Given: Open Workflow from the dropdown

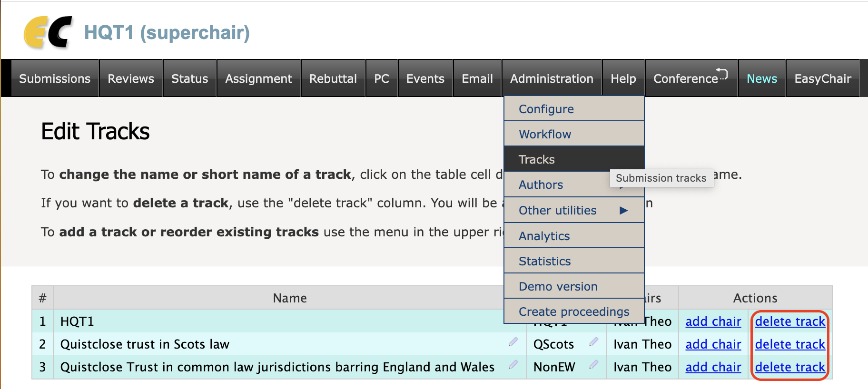Looking at the screenshot, I should 545,134.
